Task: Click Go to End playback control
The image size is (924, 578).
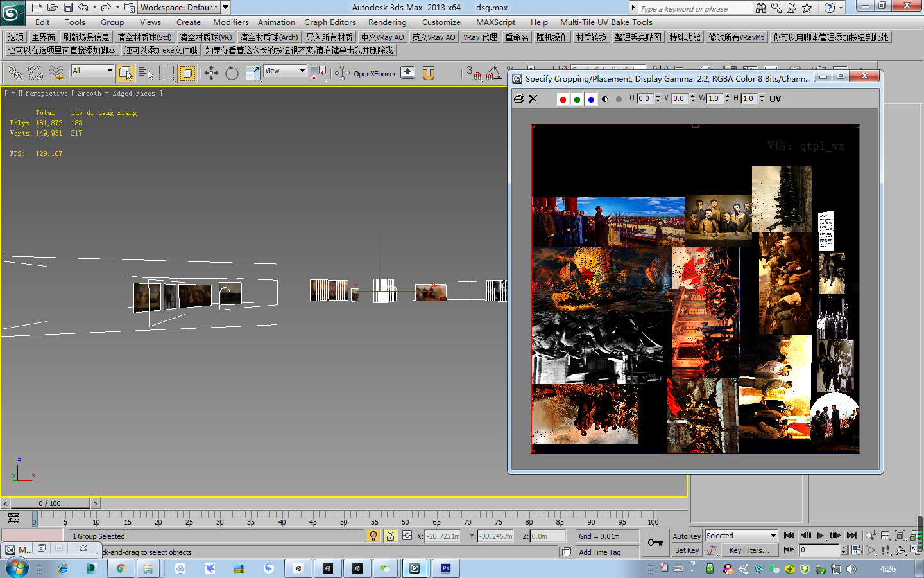Action: coord(851,536)
